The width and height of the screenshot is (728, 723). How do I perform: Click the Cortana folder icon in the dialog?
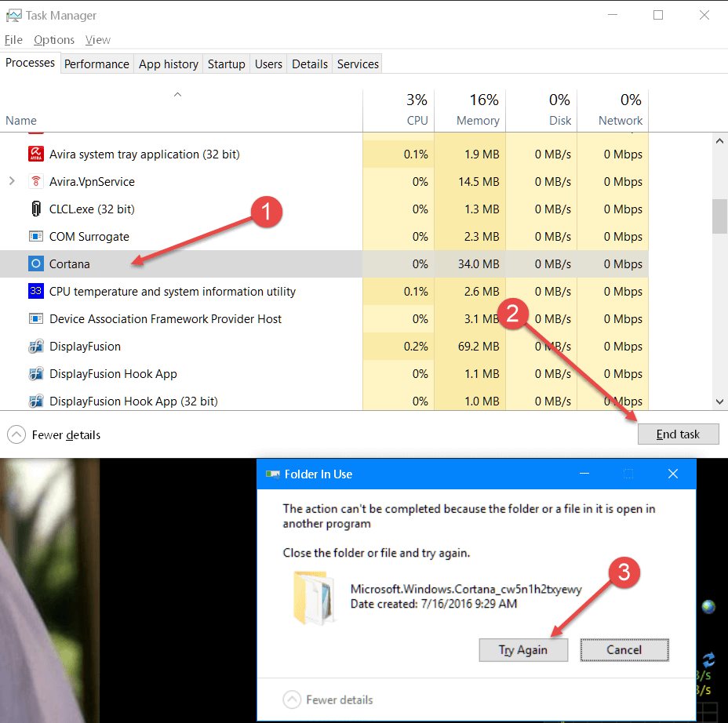point(314,598)
